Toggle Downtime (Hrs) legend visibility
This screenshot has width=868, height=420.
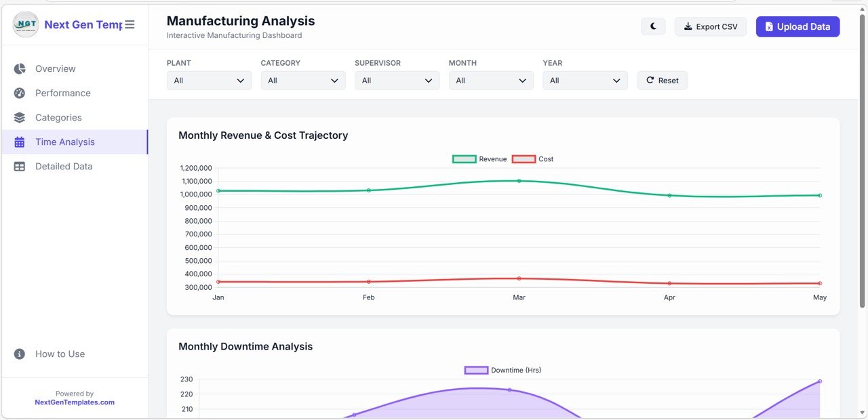coord(502,370)
